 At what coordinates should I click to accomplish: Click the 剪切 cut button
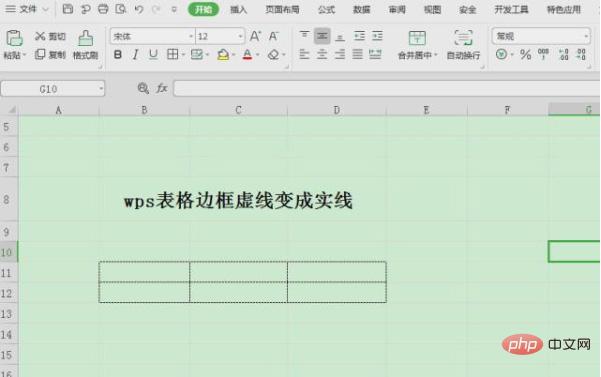pyautogui.click(x=50, y=36)
